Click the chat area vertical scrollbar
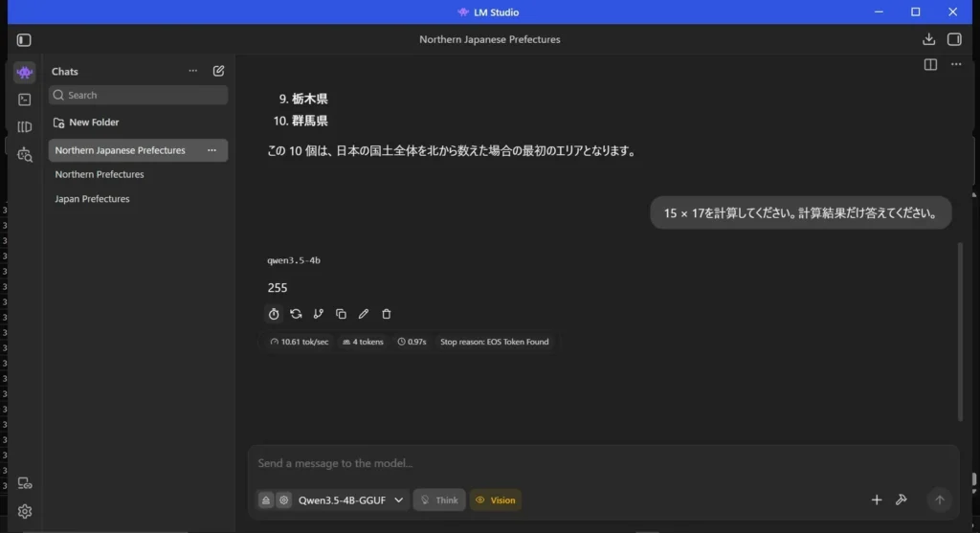 tap(960, 331)
